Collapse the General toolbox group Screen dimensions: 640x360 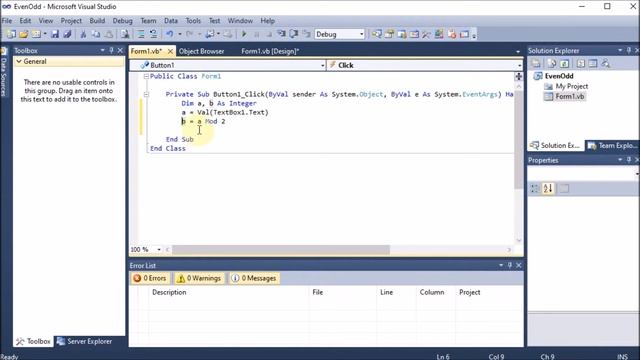[x=19, y=61]
